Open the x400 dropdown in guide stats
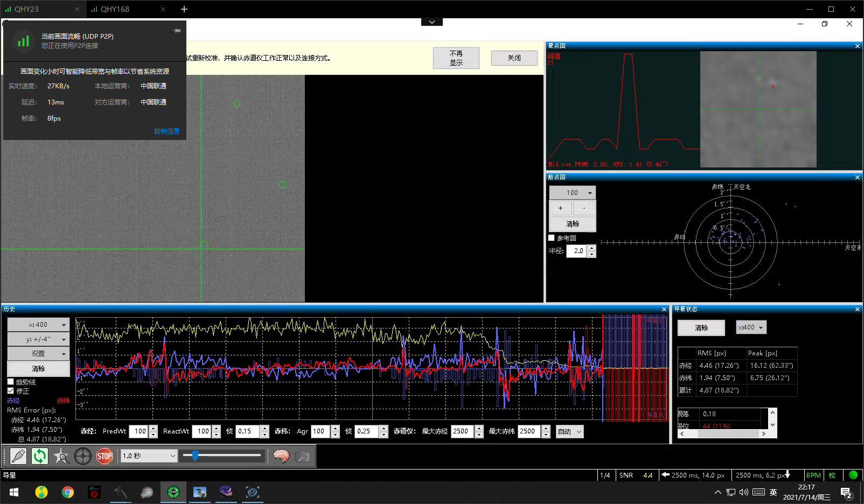Screen dimensions: 864x504 [751, 327]
